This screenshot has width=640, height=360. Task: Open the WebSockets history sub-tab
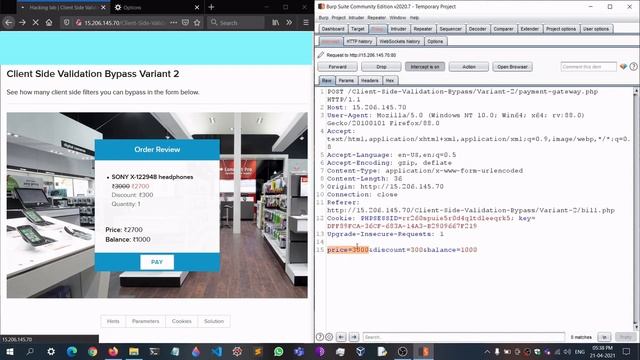click(x=400, y=41)
